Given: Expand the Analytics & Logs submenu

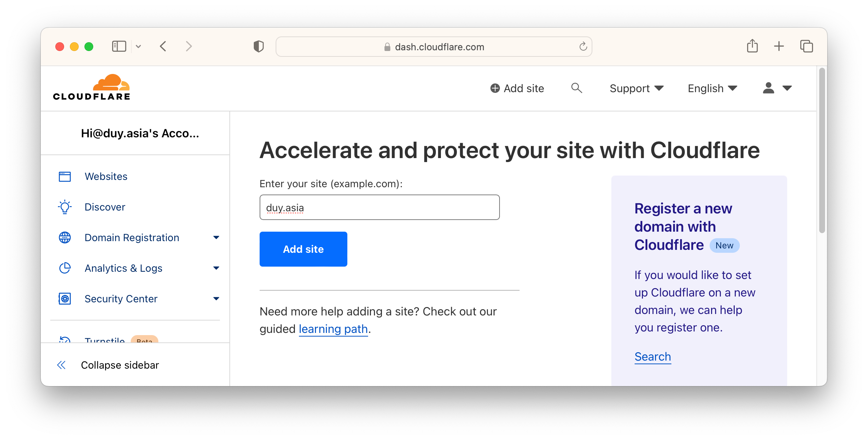Looking at the screenshot, I should pyautogui.click(x=217, y=268).
